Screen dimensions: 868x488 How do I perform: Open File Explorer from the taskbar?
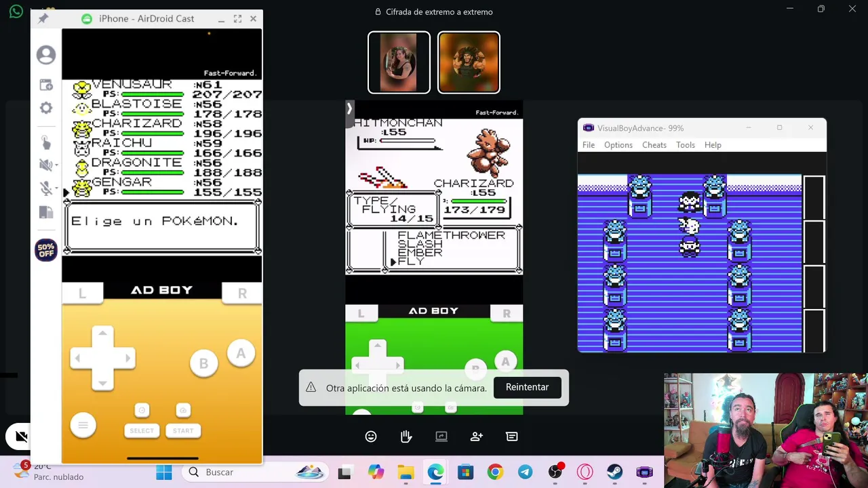(x=406, y=472)
